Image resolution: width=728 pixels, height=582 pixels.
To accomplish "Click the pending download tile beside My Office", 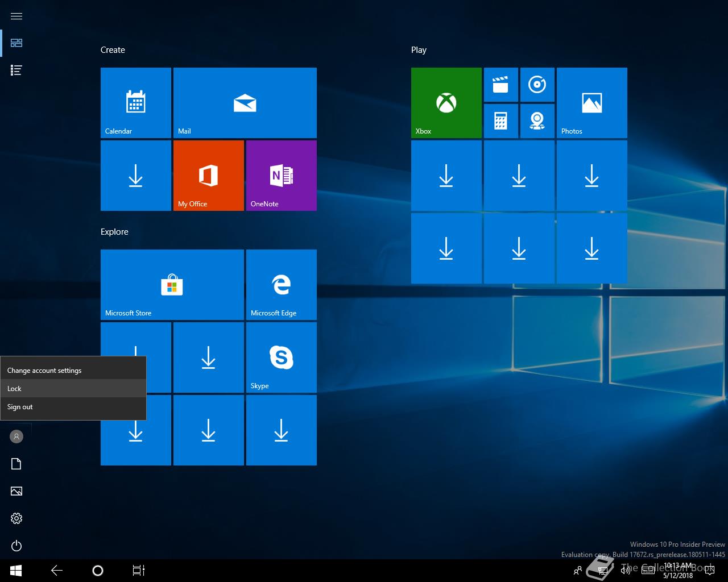I will point(136,176).
